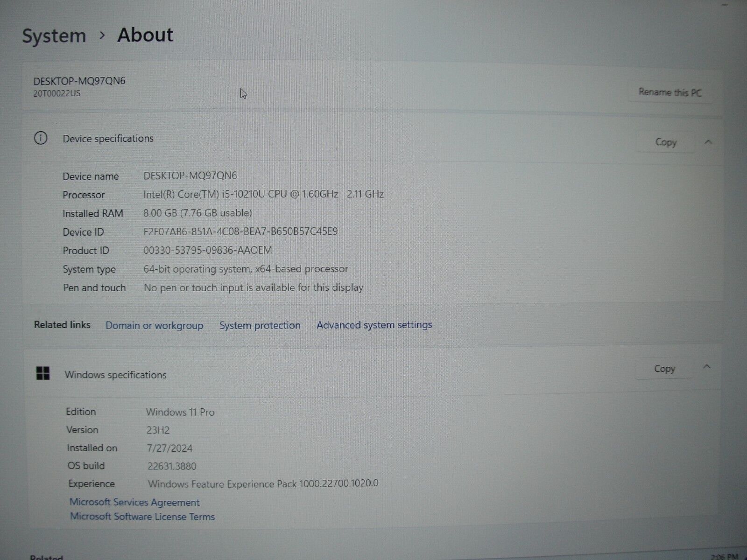Click the Rename this PC button

(670, 92)
